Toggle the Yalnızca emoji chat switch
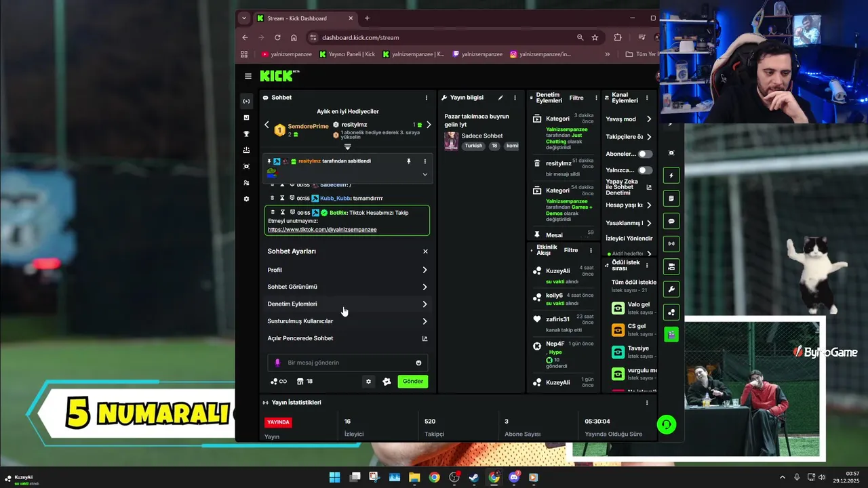 (645, 170)
